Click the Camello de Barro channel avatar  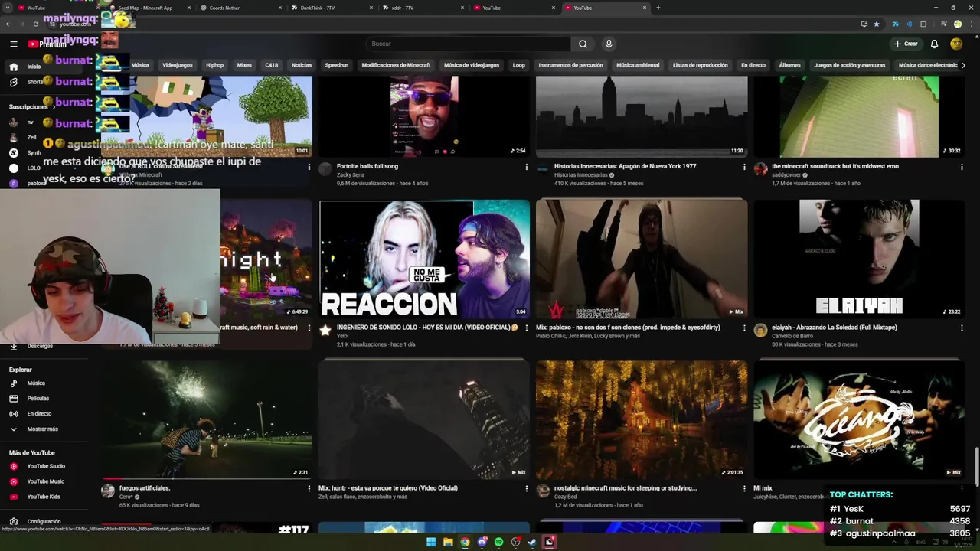(760, 331)
